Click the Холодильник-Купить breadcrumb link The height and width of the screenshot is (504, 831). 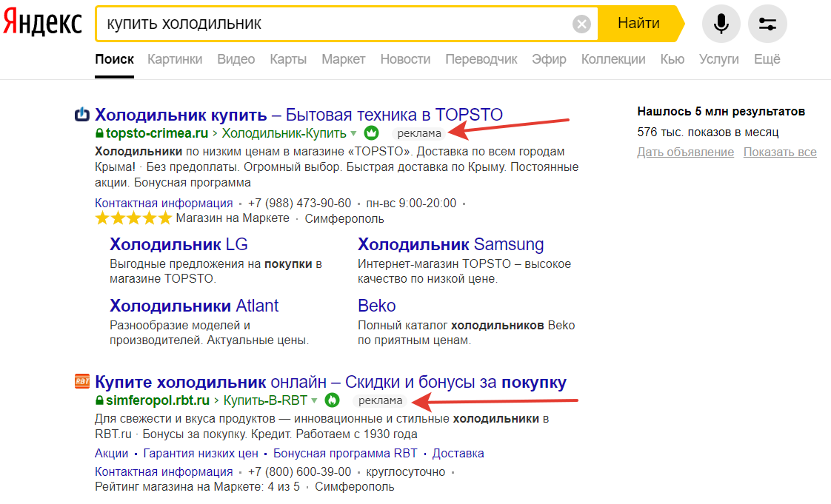pyautogui.click(x=284, y=133)
